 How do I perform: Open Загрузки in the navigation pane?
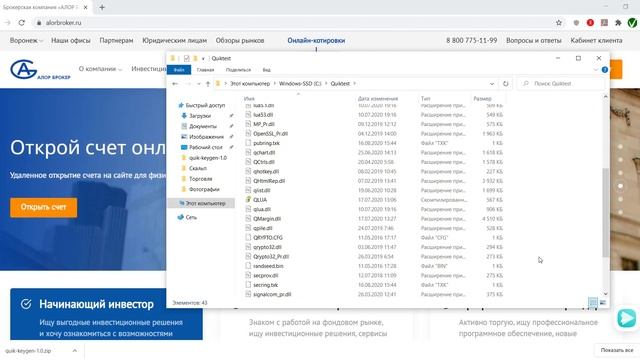pyautogui.click(x=200, y=116)
